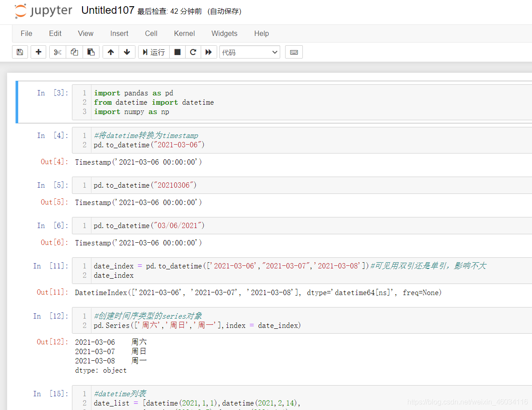Click output row 2021-03-07 周日

pos(111,351)
